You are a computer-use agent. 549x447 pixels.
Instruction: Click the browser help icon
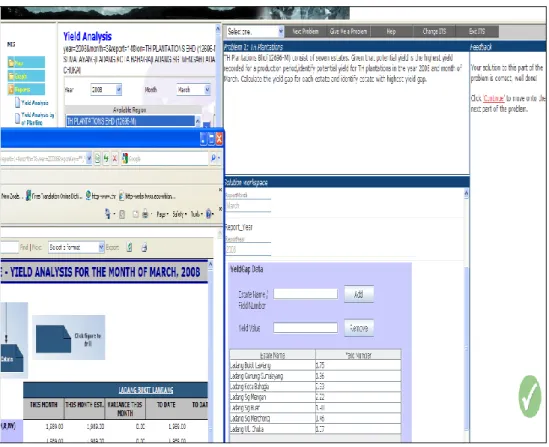[x=209, y=214]
